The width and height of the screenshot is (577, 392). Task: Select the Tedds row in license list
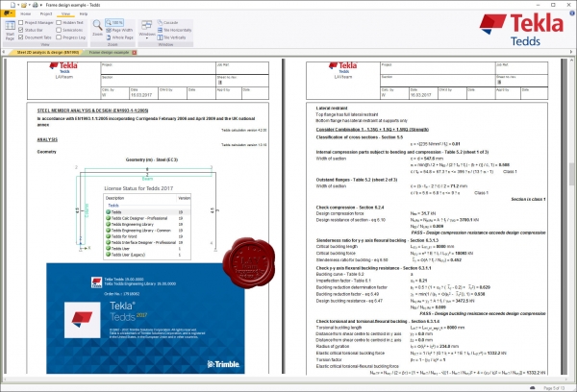pyautogui.click(x=147, y=211)
